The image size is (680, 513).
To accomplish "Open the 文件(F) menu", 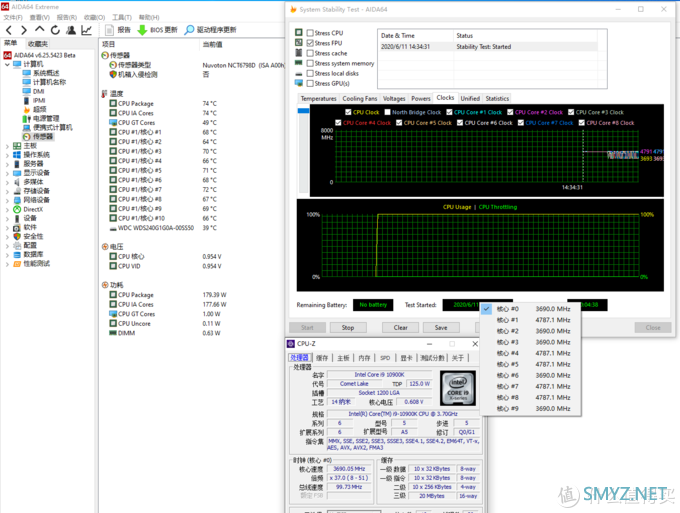I will (x=13, y=17).
